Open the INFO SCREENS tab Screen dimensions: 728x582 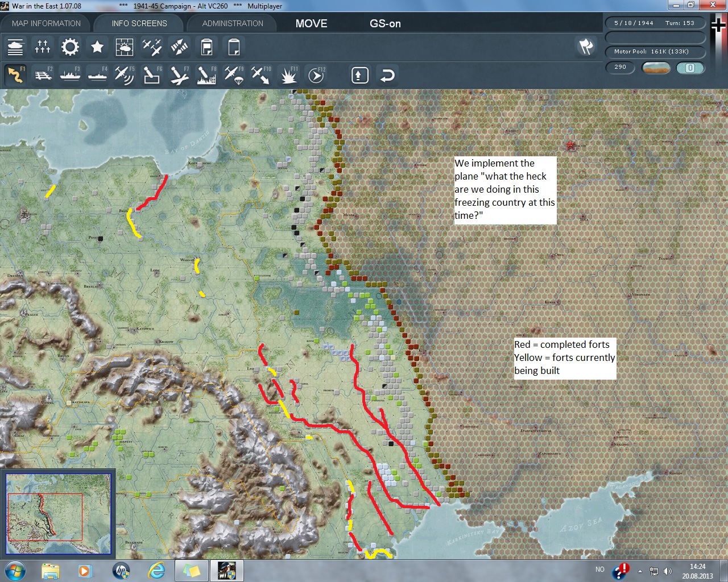(139, 23)
